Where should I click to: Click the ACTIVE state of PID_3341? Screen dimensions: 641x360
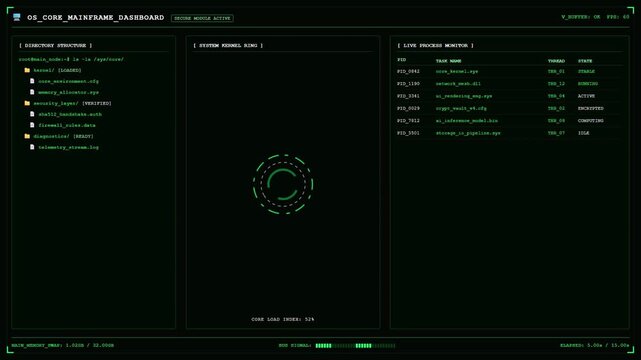click(x=586, y=96)
